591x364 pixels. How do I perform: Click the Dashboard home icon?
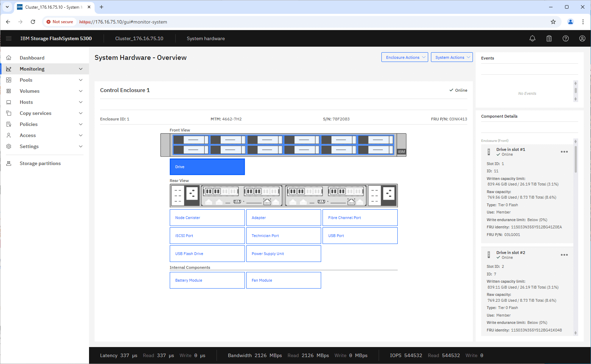pos(9,58)
